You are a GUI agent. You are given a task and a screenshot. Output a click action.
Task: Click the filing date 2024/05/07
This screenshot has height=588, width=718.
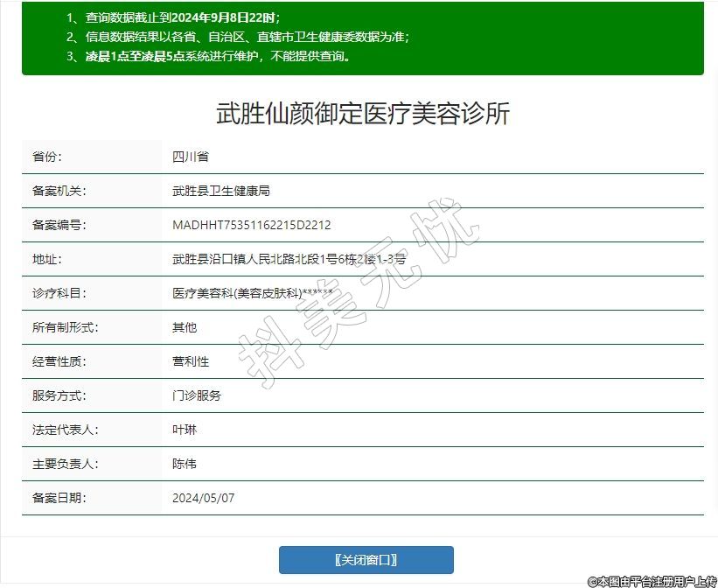(x=204, y=498)
